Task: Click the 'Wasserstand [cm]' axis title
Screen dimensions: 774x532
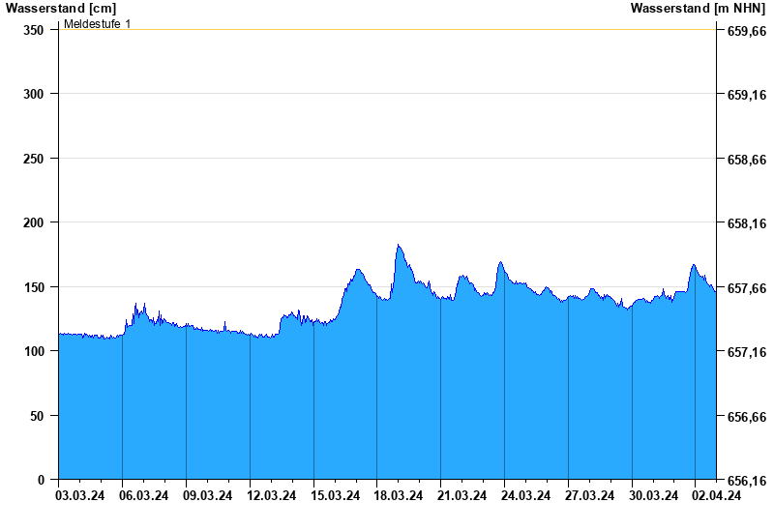Action: [x=60, y=8]
